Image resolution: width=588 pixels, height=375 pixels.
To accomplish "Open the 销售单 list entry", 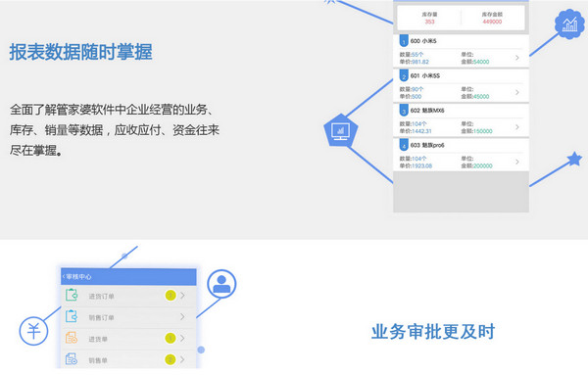I will coord(128,359).
